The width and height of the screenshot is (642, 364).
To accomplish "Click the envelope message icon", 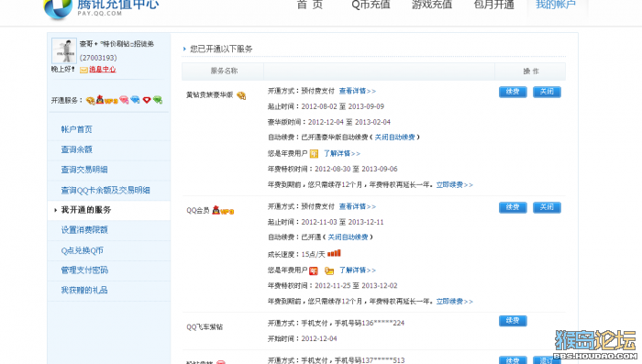I will click(83, 70).
